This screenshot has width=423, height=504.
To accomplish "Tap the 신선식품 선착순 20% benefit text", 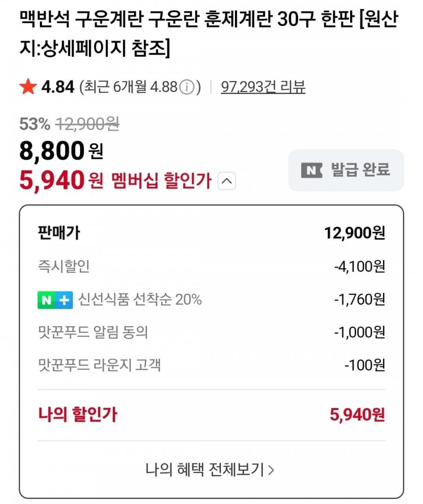I will click(140, 300).
